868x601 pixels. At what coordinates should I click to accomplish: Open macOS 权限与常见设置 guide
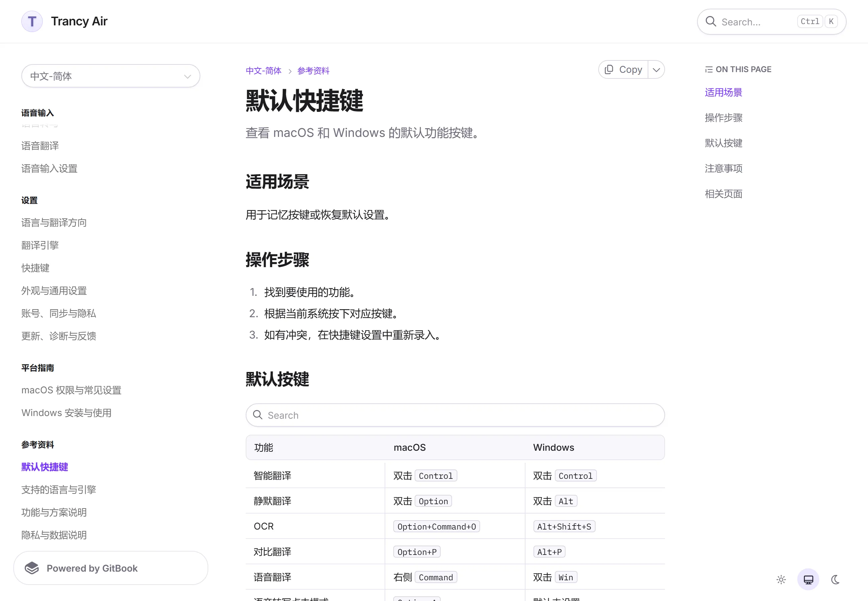[71, 390]
